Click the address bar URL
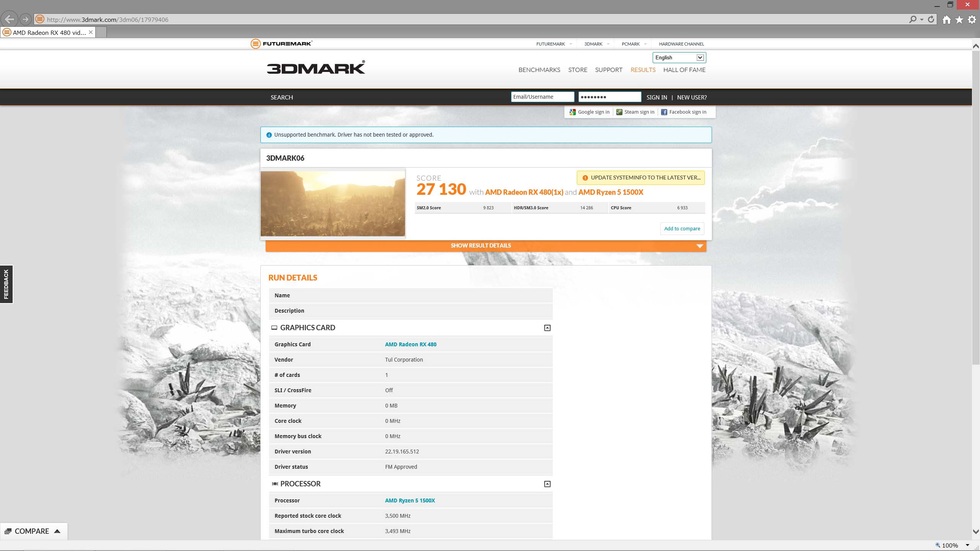The width and height of the screenshot is (980, 551). tap(108, 20)
